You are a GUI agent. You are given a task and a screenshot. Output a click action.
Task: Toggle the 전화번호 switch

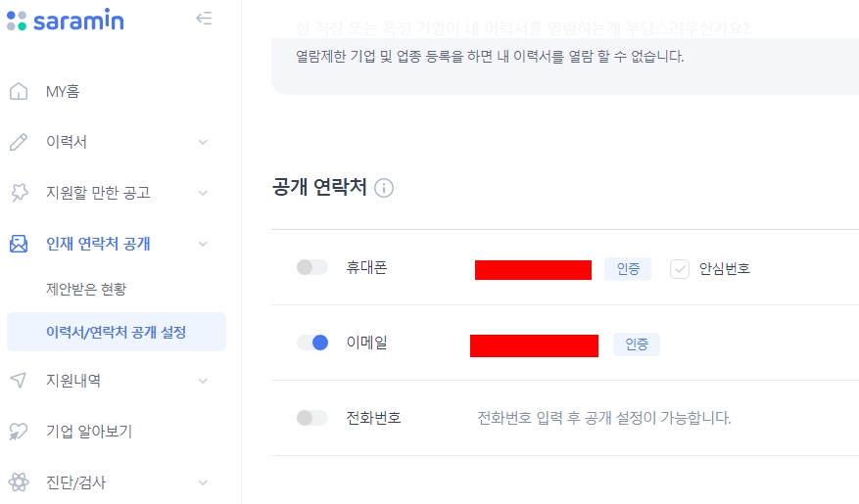pyautogui.click(x=312, y=418)
